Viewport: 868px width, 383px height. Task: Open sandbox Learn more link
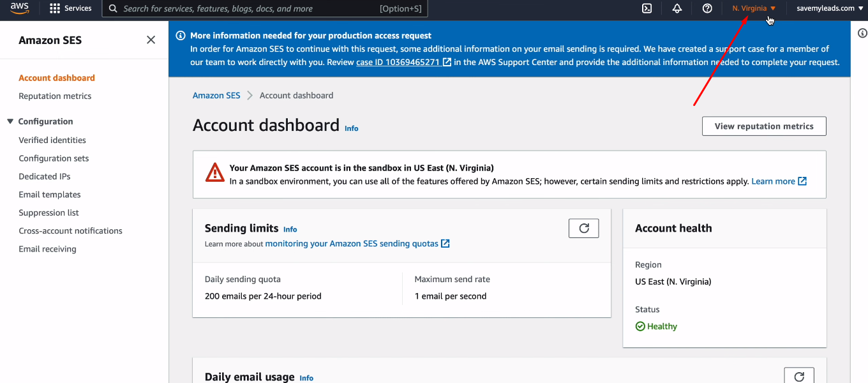(779, 181)
